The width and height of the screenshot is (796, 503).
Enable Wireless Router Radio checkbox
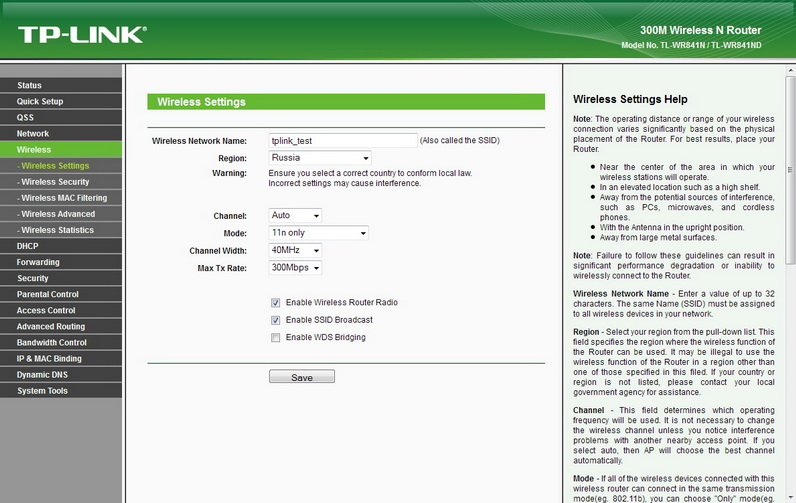tap(275, 302)
